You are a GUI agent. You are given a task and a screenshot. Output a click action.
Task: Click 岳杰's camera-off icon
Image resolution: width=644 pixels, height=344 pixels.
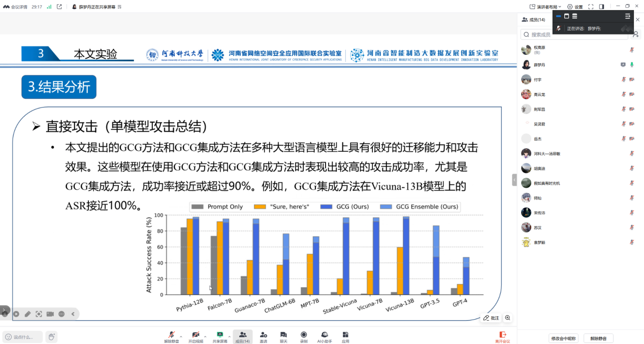click(x=632, y=139)
